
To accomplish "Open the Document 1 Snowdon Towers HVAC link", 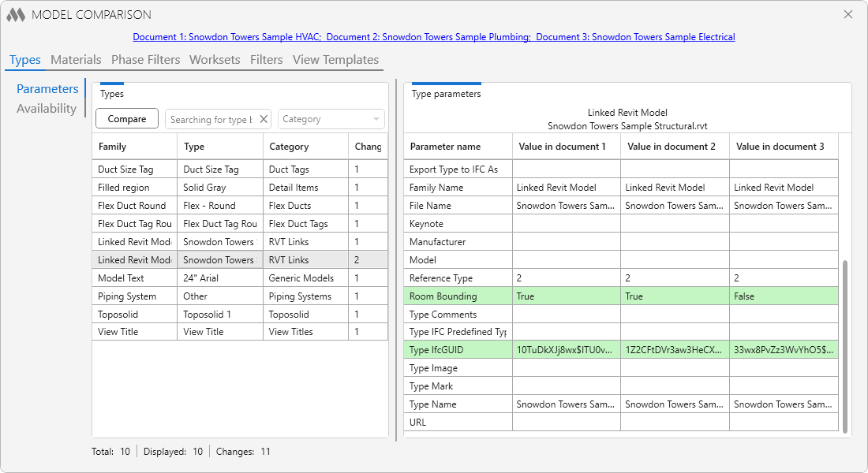I will pyautogui.click(x=227, y=37).
